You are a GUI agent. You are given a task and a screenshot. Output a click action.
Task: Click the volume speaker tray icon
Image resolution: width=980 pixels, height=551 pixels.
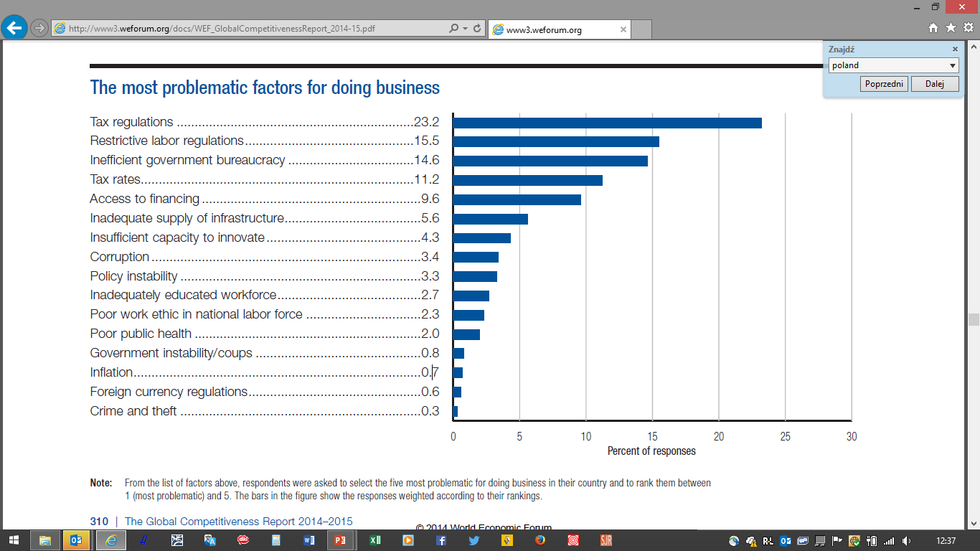[x=906, y=541]
